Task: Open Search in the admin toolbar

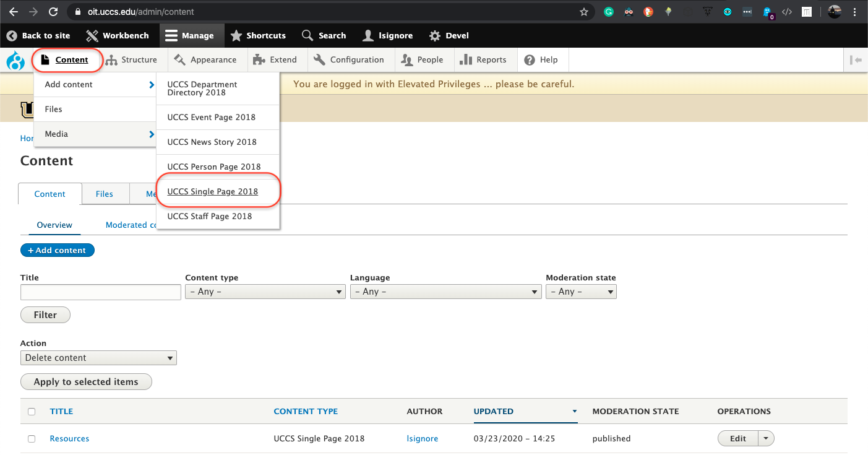Action: [324, 36]
